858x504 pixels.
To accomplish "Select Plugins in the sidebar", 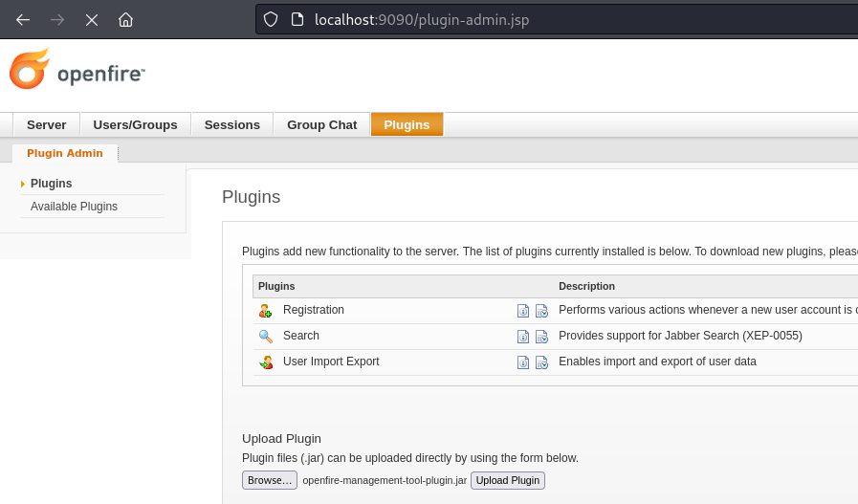I will [51, 184].
